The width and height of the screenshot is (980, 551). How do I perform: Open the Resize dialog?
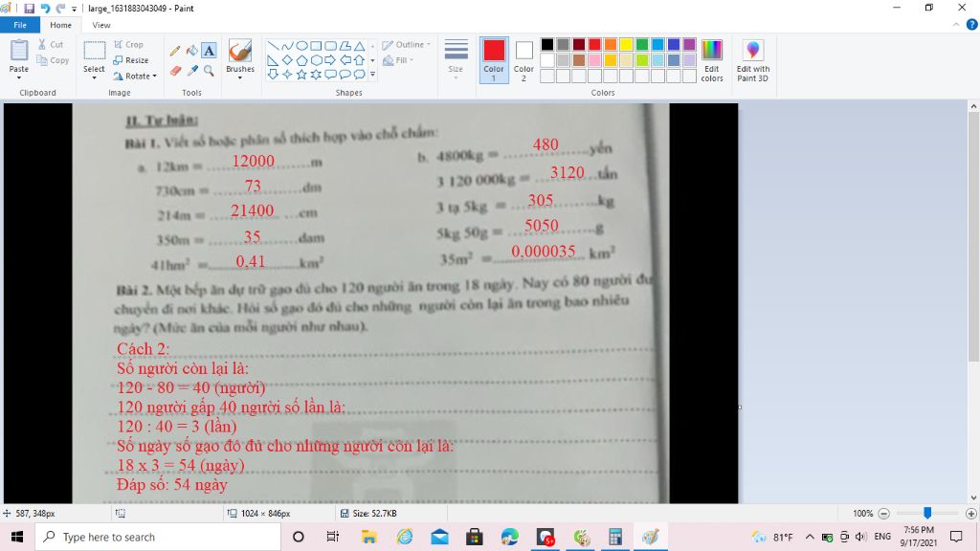click(x=130, y=60)
